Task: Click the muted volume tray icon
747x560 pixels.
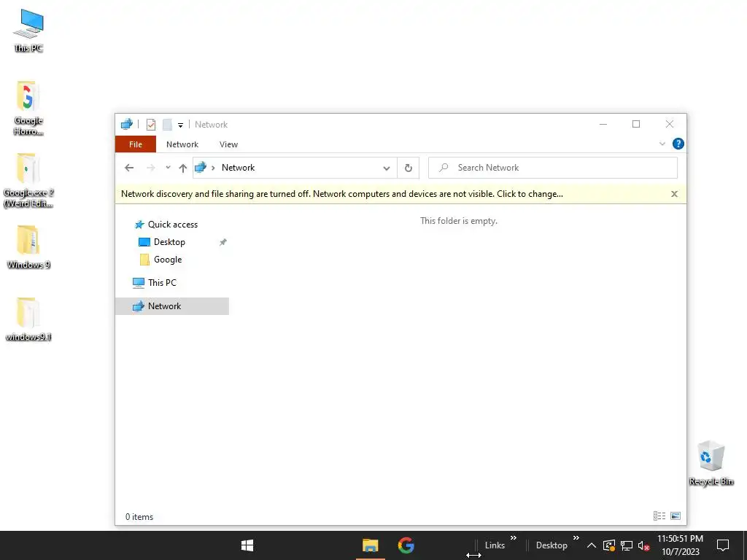Action: (x=643, y=545)
